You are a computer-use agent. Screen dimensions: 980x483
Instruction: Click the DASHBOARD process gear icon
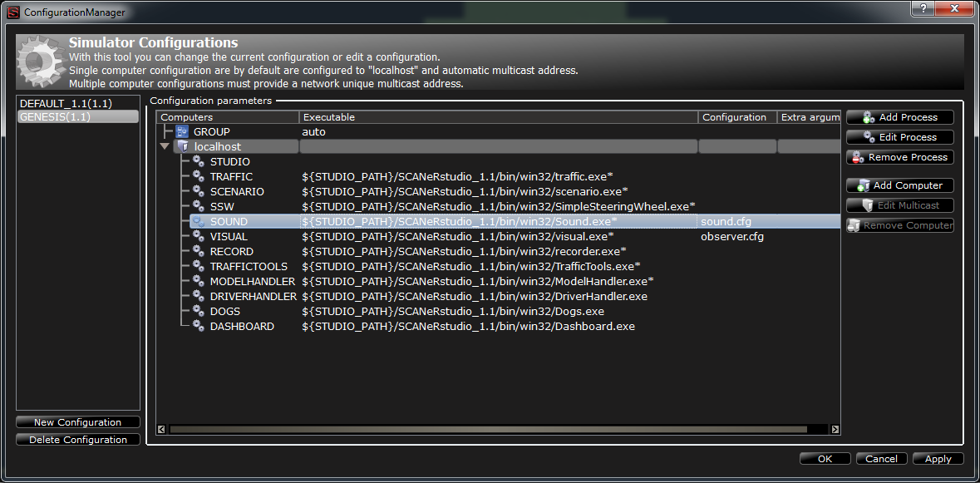point(198,326)
